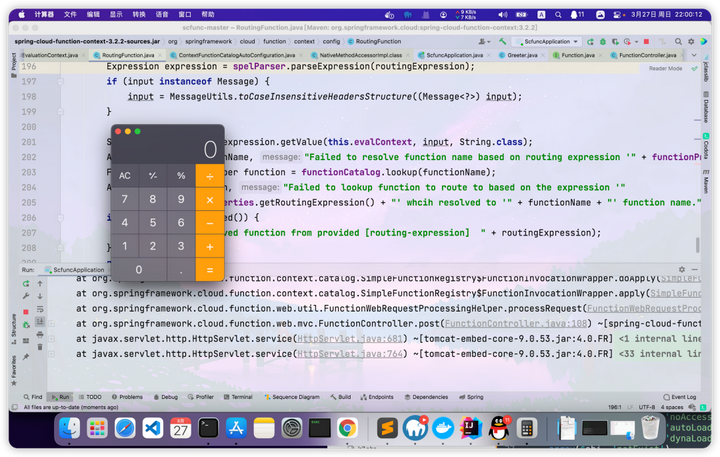Click the layout icon in Run panel sidebar

pyautogui.click(x=26, y=341)
